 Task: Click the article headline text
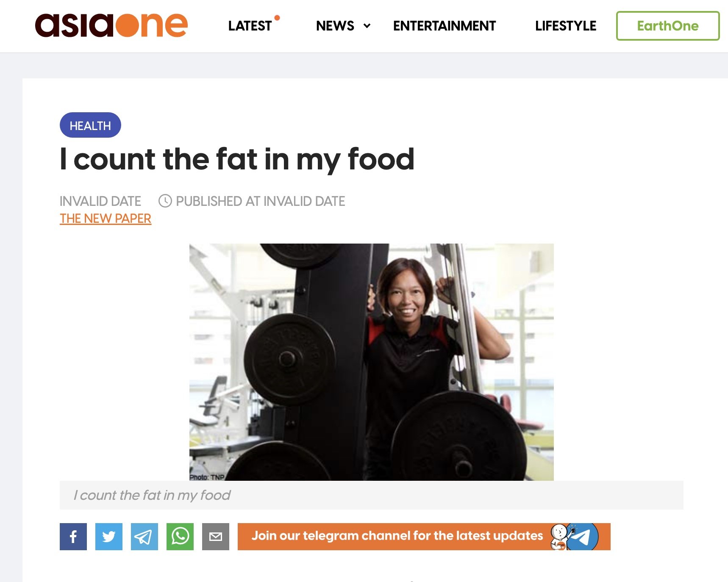237,159
